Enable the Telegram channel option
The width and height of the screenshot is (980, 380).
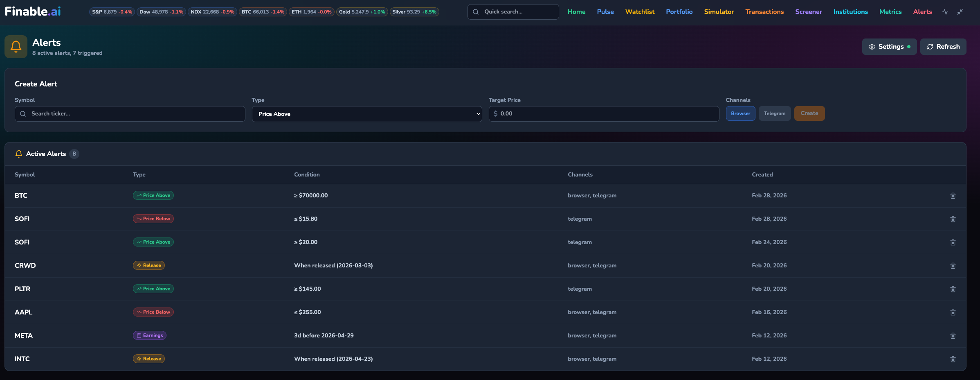point(774,113)
